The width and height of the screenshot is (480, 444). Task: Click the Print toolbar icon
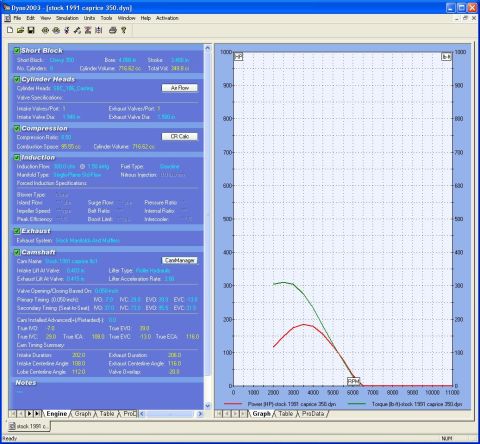point(113,30)
